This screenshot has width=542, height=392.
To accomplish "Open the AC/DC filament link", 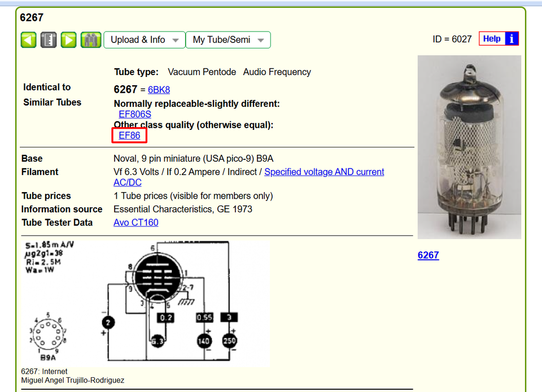I will tap(128, 182).
